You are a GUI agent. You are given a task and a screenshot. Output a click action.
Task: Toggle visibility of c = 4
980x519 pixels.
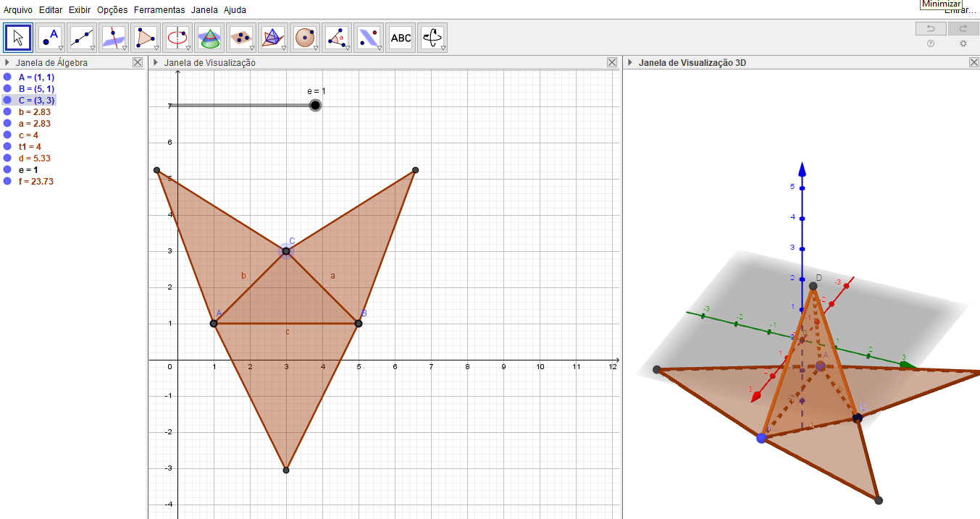click(x=7, y=135)
